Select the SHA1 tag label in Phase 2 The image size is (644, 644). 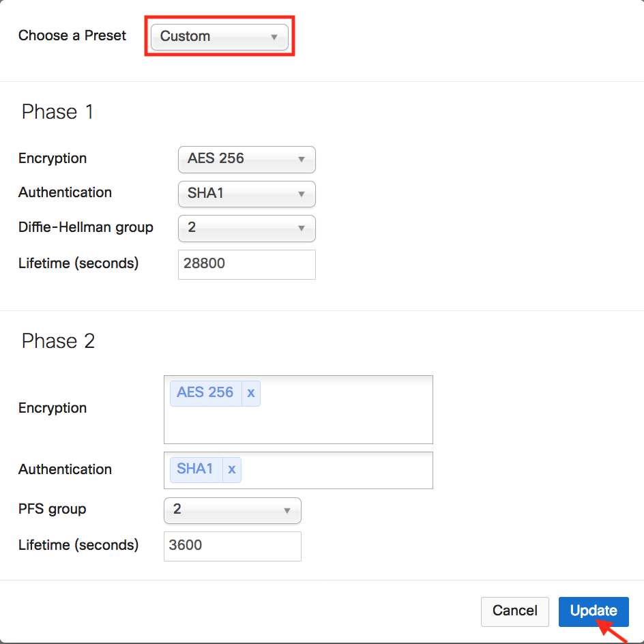pos(195,469)
